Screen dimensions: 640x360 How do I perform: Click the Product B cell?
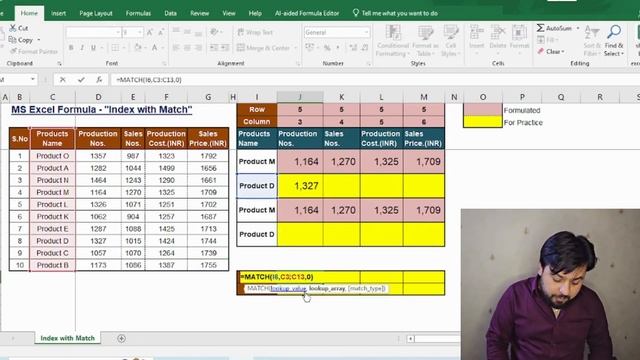(52, 265)
